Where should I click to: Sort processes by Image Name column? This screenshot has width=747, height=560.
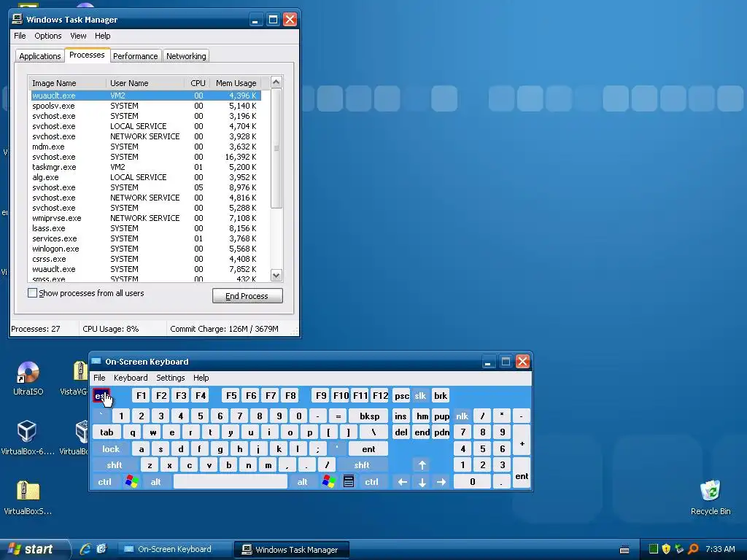click(67, 83)
